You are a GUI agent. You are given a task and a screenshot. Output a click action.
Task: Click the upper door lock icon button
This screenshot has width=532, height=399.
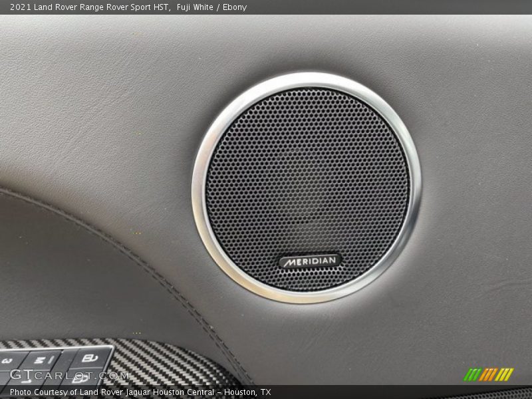click(90, 358)
